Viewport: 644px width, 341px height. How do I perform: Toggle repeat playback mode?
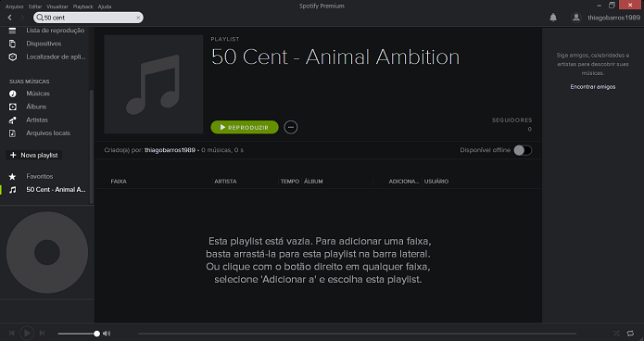[630, 334]
